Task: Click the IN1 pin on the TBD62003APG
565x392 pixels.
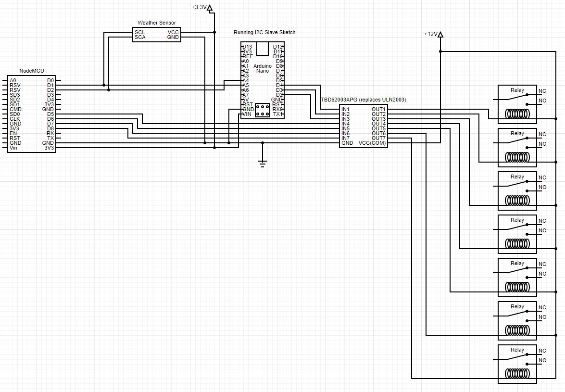Action: tap(346, 109)
